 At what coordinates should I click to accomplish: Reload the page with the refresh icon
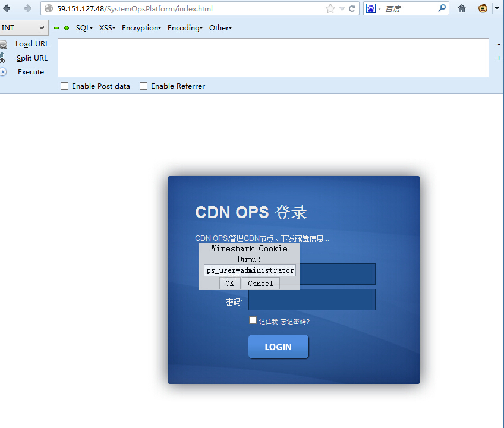click(x=352, y=9)
